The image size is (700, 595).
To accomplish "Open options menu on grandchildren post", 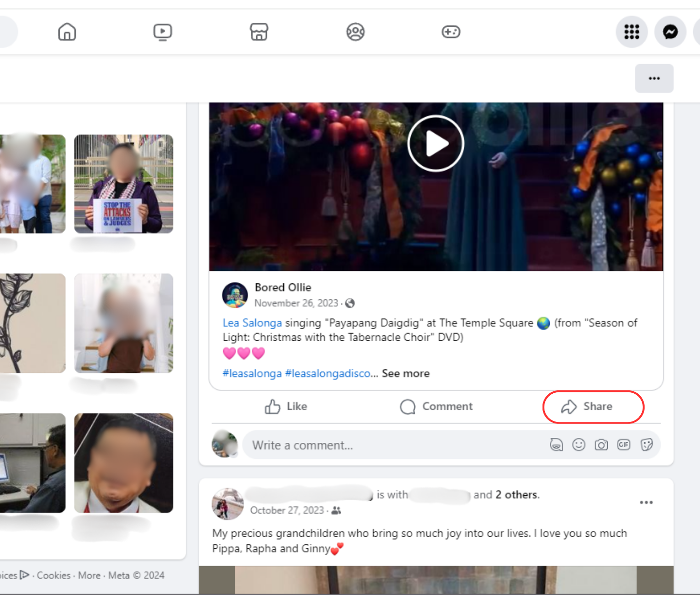I will click(x=646, y=502).
